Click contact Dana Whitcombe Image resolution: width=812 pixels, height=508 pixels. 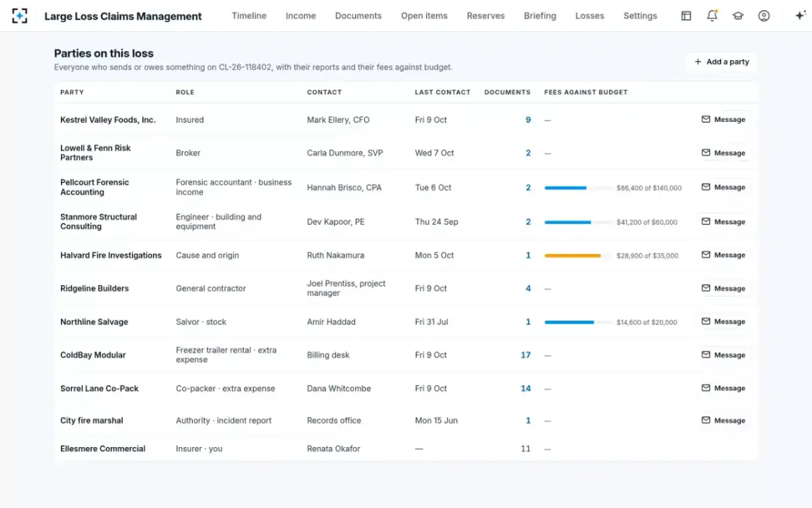tap(339, 389)
